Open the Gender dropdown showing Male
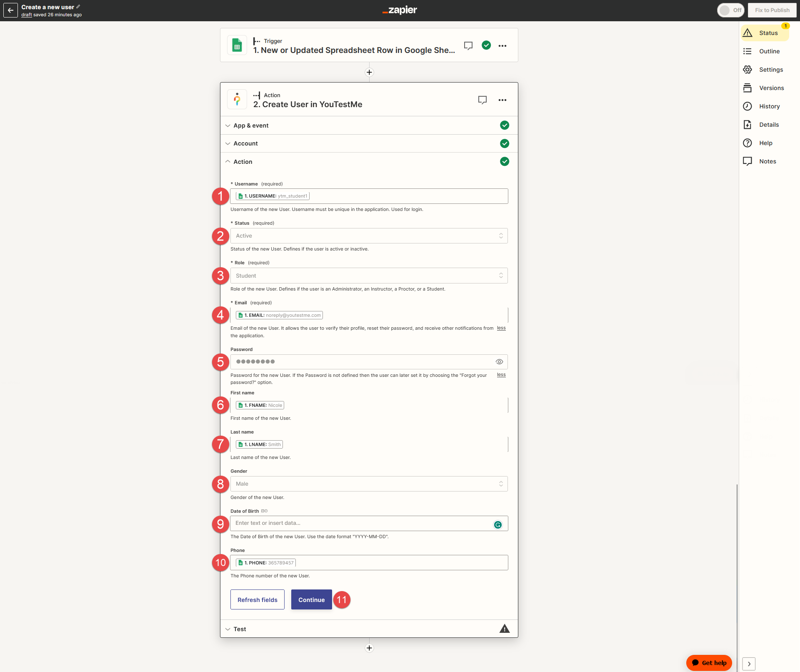The width and height of the screenshot is (800, 672). tap(369, 484)
